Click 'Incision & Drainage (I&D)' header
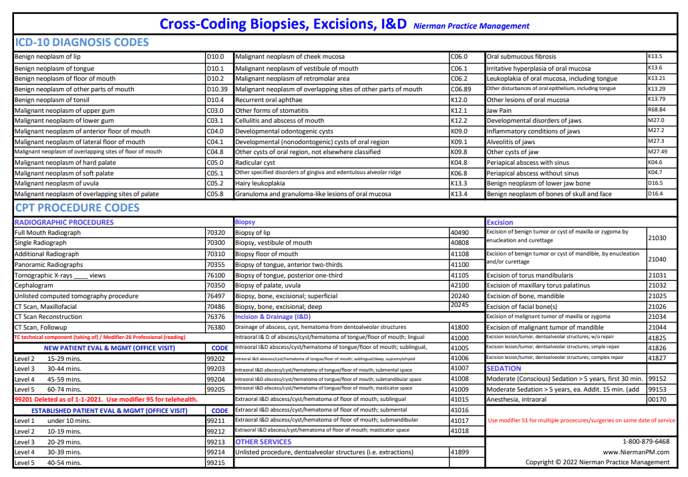The height and width of the screenshot is (477, 688). tap(273, 317)
